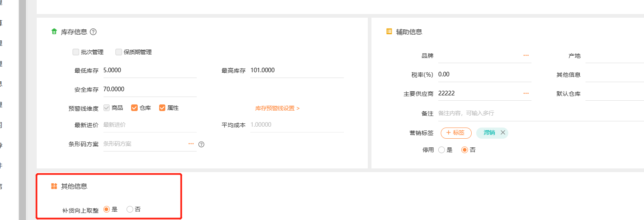The height and width of the screenshot is (220, 644).
Task: Open the 品牌 picker ellipsis
Action: point(526,55)
